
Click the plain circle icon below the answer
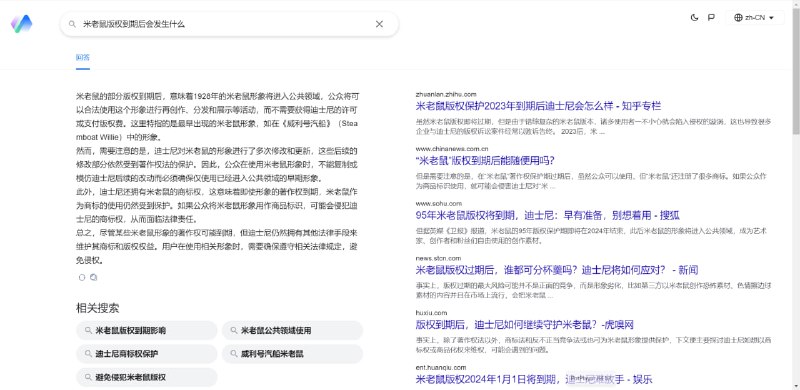(82, 278)
